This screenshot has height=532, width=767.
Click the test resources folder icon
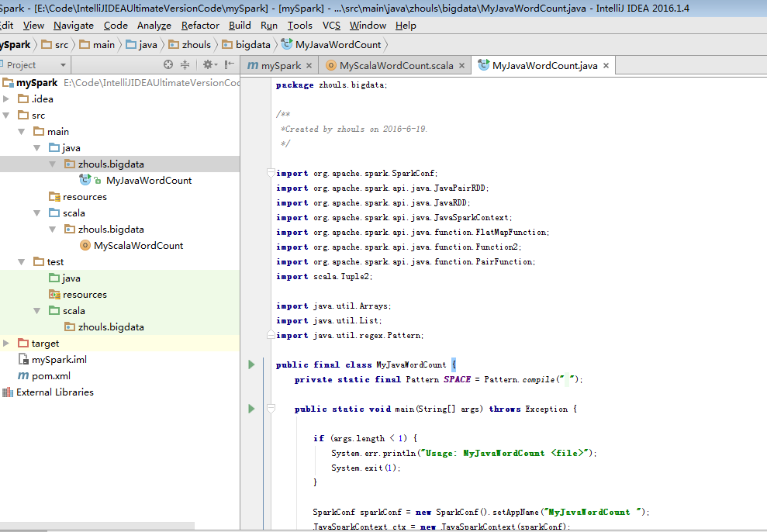(x=54, y=295)
